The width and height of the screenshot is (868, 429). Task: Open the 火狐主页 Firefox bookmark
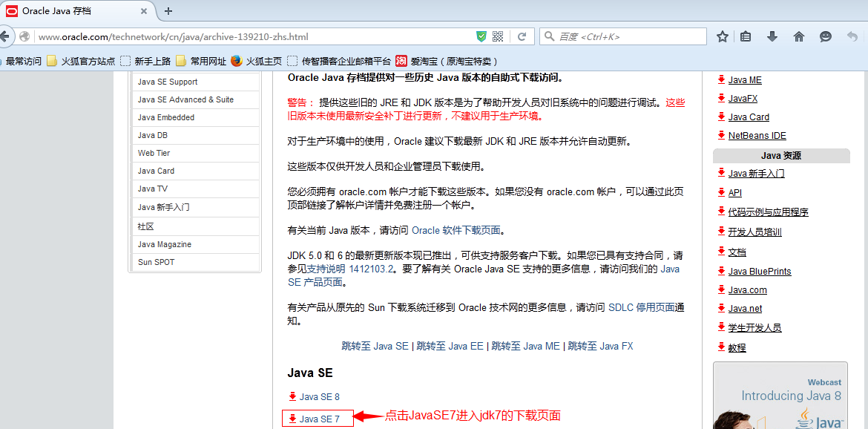(256, 61)
